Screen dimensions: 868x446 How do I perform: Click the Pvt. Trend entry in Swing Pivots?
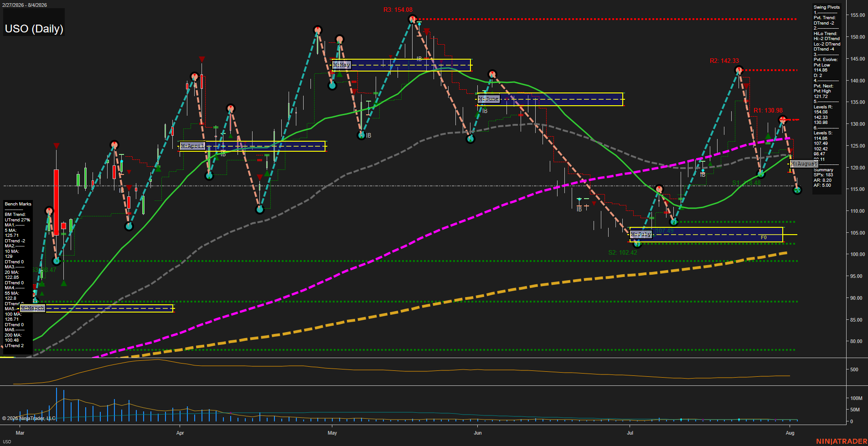point(825,18)
